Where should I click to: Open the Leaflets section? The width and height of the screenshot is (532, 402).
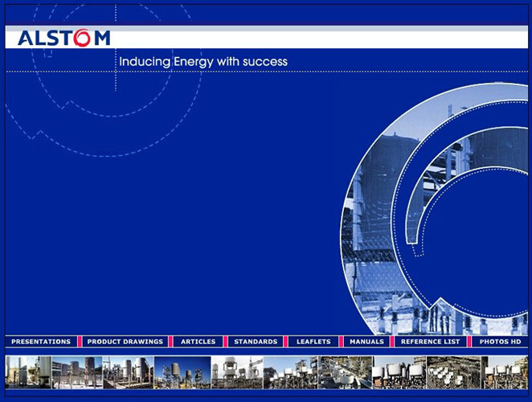point(313,342)
